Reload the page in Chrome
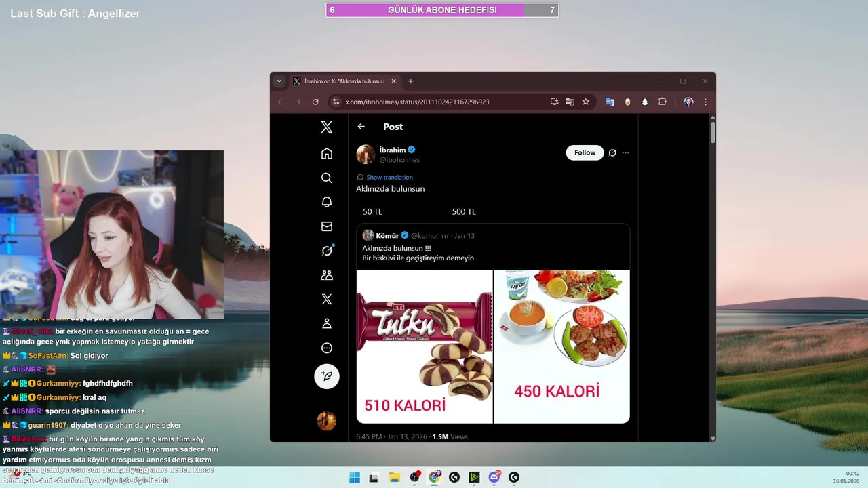Image resolution: width=868 pixels, height=488 pixels. [315, 102]
